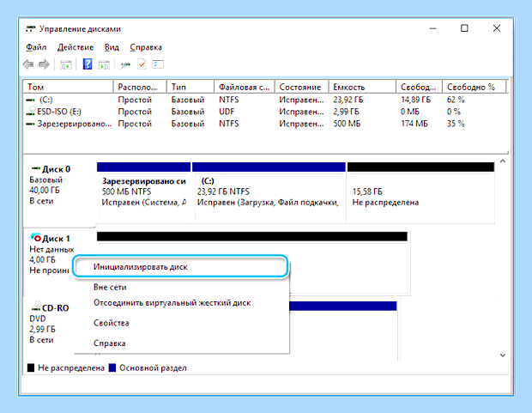This screenshot has height=413, width=532.
Task: Click the Forward arrow toolbar icon
Action: click(x=44, y=64)
